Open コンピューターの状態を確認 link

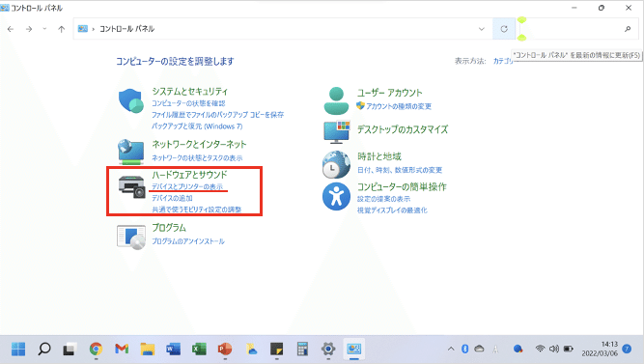(188, 103)
